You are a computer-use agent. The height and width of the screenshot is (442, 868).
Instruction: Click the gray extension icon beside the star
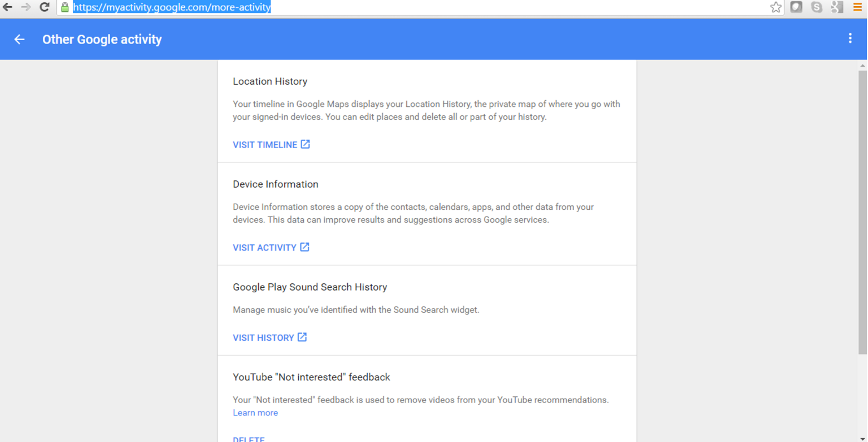click(x=796, y=7)
